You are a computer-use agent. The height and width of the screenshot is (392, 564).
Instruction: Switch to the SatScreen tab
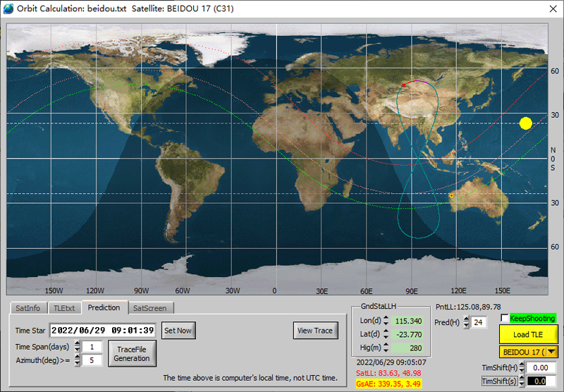click(150, 308)
